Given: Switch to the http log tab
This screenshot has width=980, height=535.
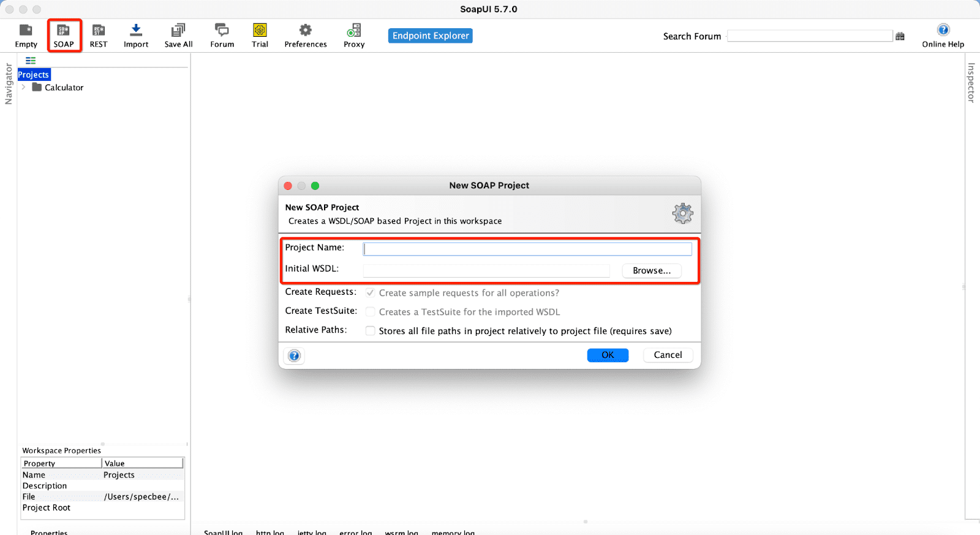Looking at the screenshot, I should [270, 532].
